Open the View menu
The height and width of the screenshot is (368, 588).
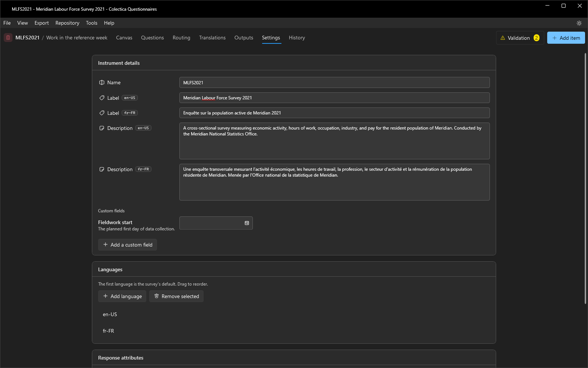coord(22,23)
